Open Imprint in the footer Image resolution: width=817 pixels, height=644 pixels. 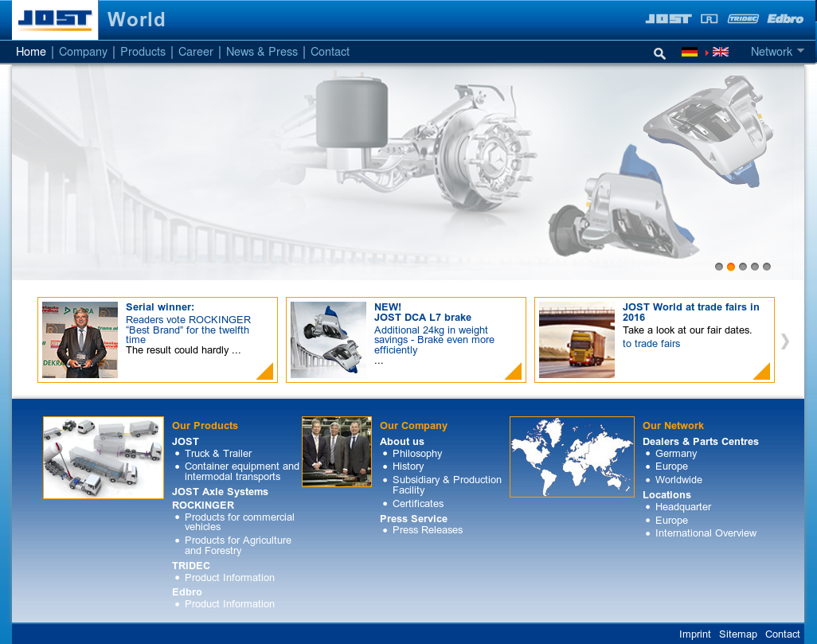click(694, 634)
